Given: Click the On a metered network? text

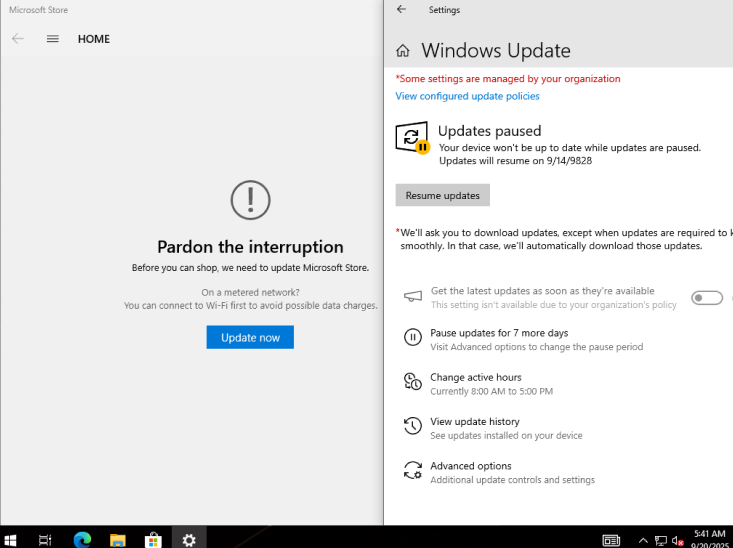Looking at the screenshot, I should pos(250,292).
